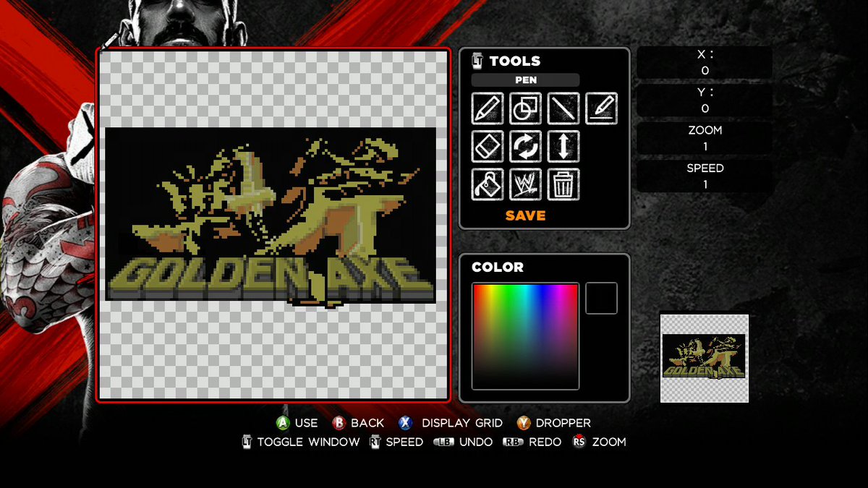The width and height of the screenshot is (868, 488).
Task: Click the TOGGLE WINDOW label
Action: pos(308,442)
